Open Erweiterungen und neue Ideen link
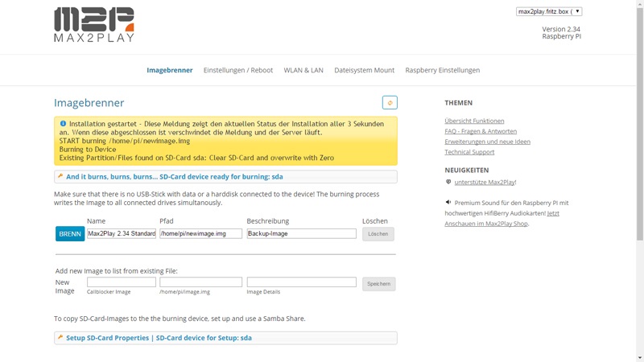Viewport: 644px width, 362px height. click(x=487, y=142)
